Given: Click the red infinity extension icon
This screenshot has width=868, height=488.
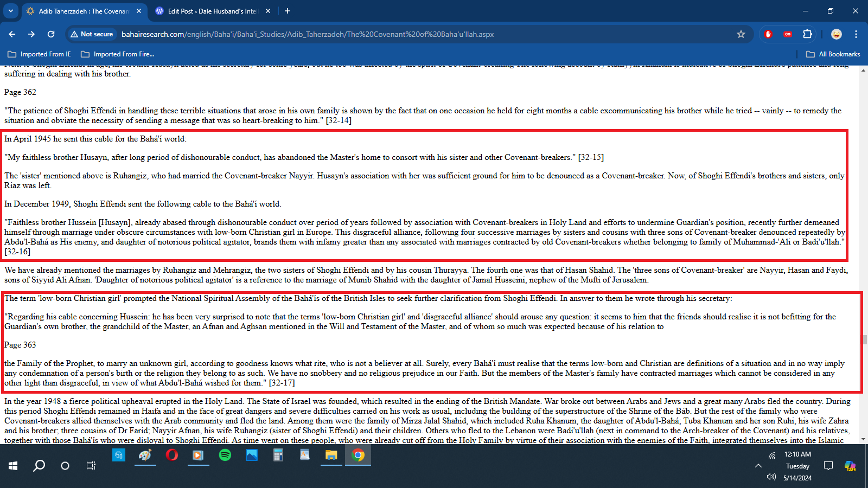Looking at the screenshot, I should pos(788,34).
